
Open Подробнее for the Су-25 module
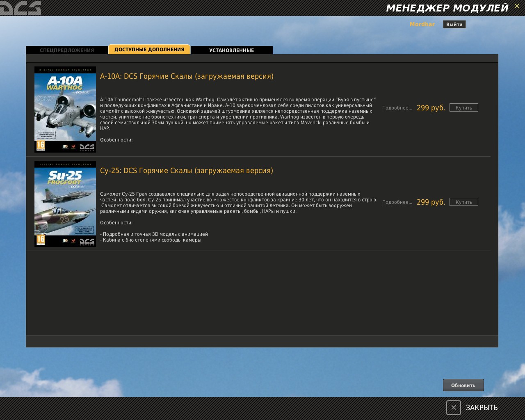tap(397, 202)
